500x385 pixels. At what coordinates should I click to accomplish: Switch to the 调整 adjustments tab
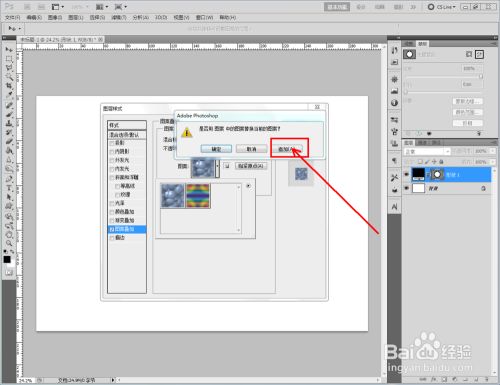(x=409, y=44)
